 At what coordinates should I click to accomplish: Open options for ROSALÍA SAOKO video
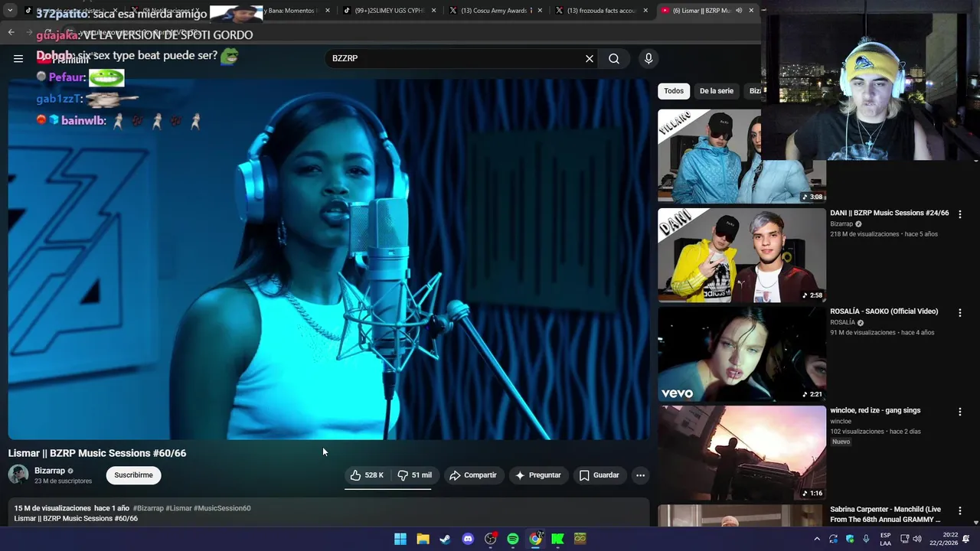click(x=960, y=313)
